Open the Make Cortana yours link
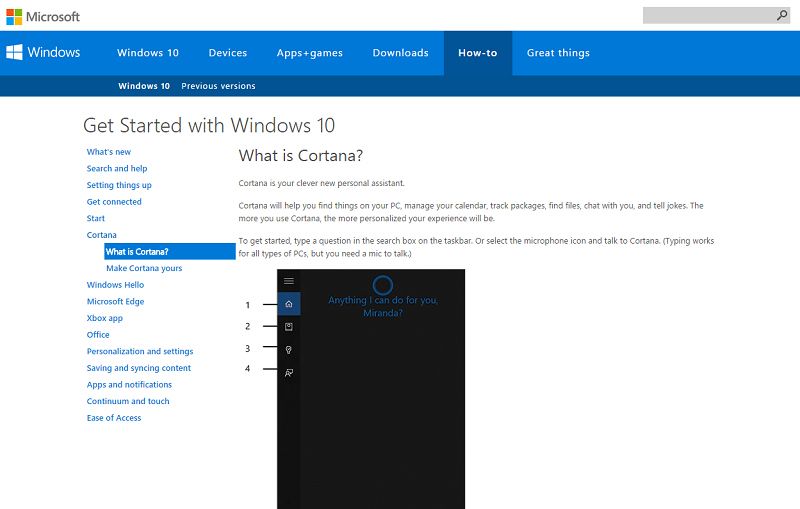This screenshot has width=800, height=509. (x=144, y=268)
